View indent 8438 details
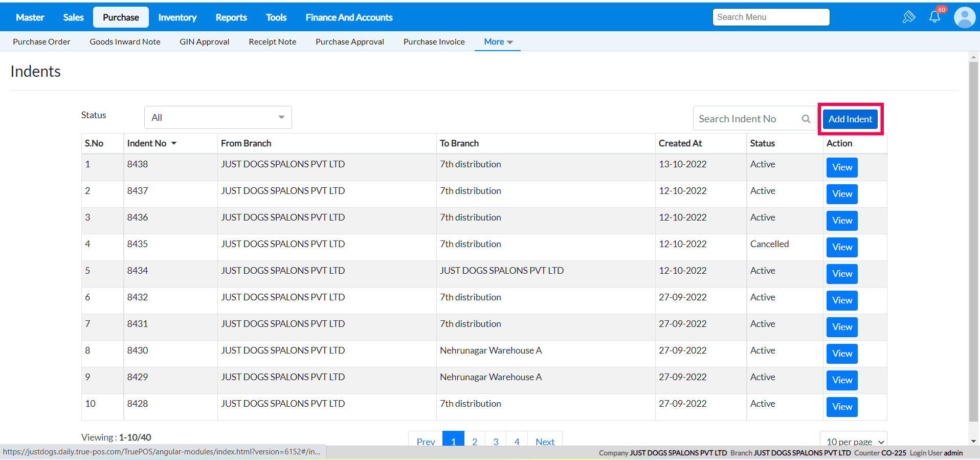Image resolution: width=980 pixels, height=460 pixels. (841, 167)
